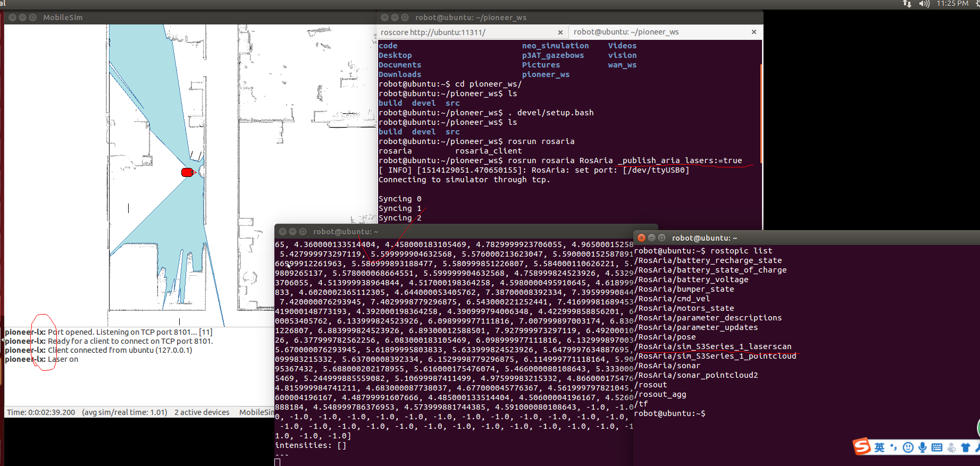
Task: Click 'Ready for a client to connect' log line
Action: (109, 341)
